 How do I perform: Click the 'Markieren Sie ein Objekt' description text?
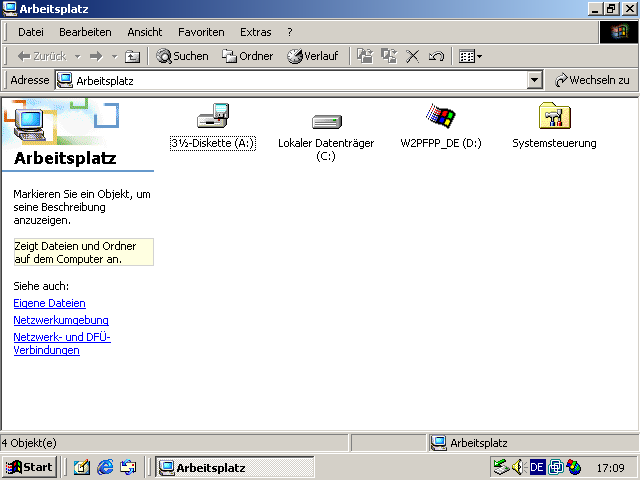click(82, 207)
